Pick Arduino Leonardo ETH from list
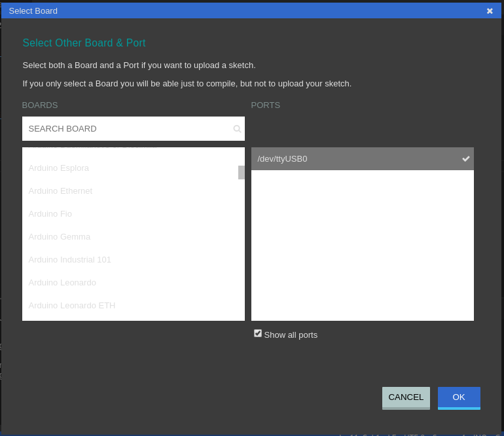504x436 pixels. point(72,306)
